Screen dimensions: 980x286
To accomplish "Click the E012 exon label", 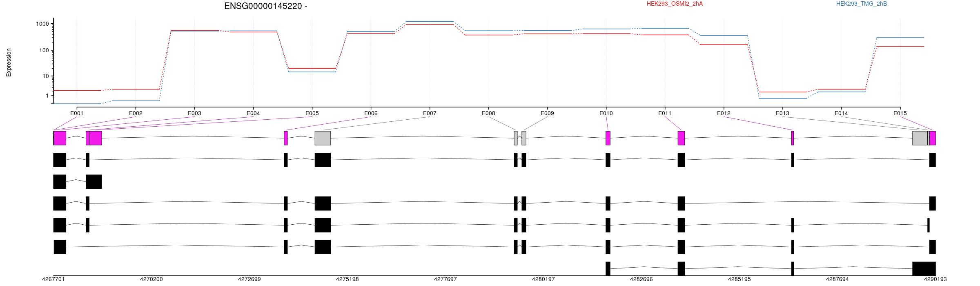I will [724, 113].
